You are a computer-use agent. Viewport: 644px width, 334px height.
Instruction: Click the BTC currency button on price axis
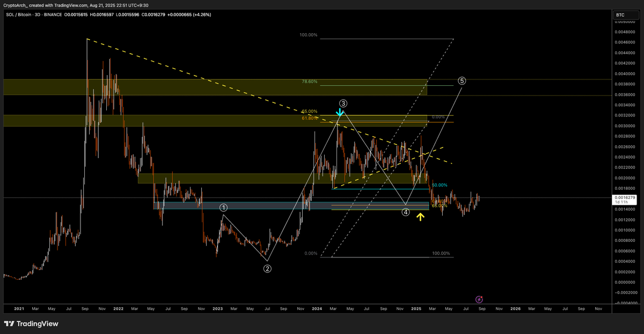(626, 16)
